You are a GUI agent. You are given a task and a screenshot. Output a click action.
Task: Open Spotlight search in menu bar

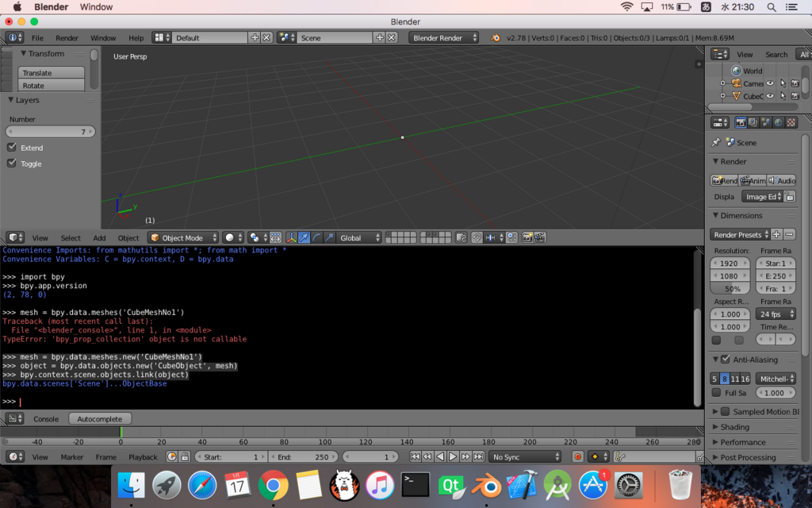[771, 6]
